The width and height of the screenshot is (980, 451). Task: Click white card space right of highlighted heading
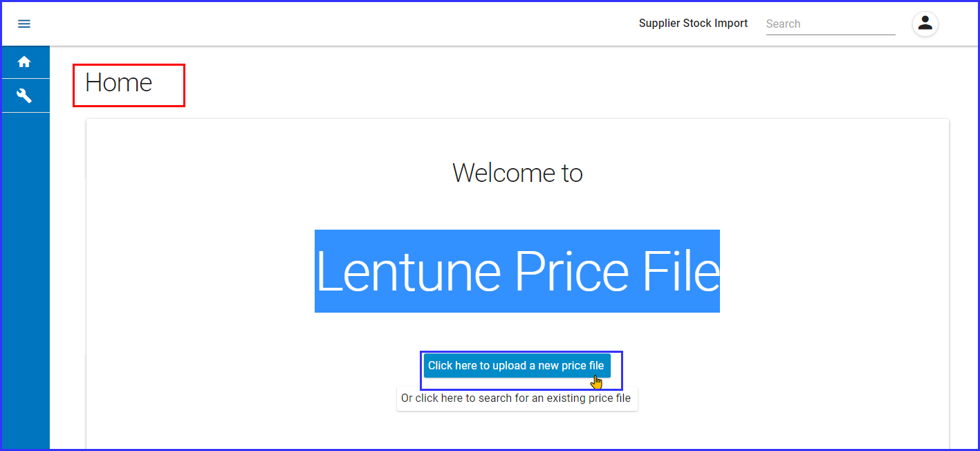[830, 271]
